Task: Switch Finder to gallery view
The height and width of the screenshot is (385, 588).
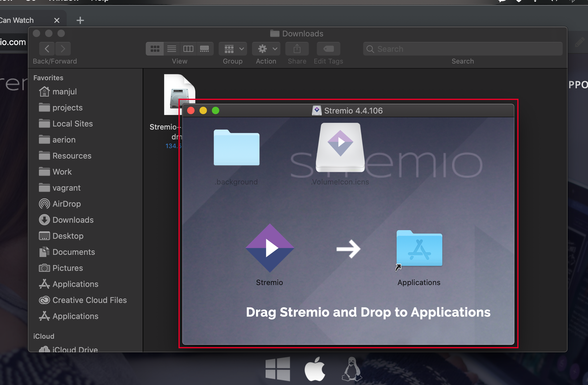Action: tap(205, 49)
